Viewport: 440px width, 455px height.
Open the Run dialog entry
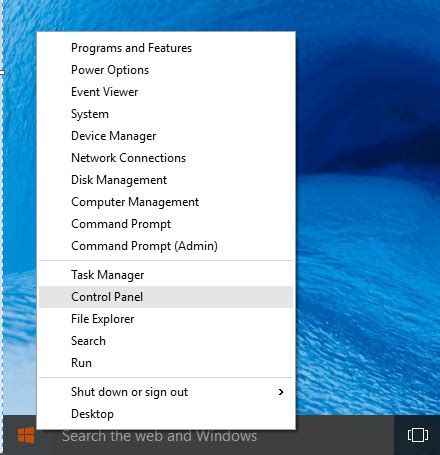coord(166,363)
